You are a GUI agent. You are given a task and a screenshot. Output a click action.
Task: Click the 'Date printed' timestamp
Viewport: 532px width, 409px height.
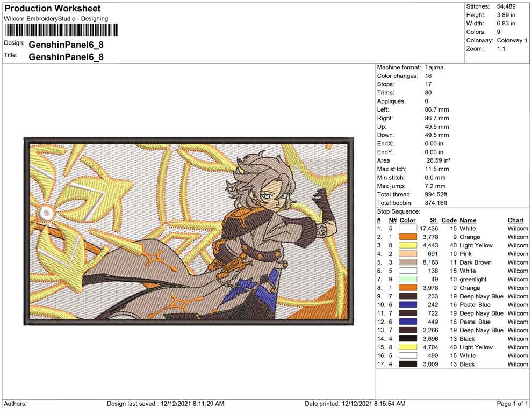[355, 404]
